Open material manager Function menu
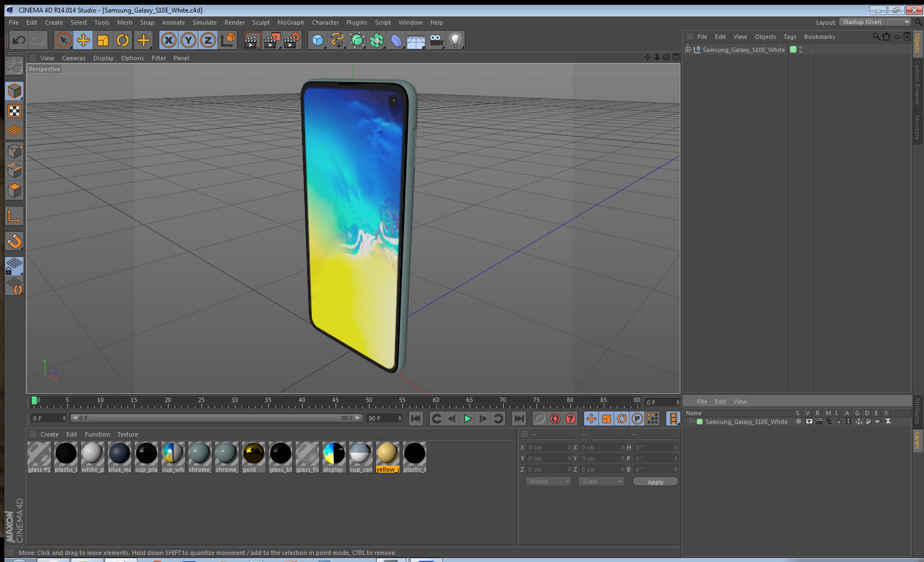The height and width of the screenshot is (562, 924). coord(97,434)
